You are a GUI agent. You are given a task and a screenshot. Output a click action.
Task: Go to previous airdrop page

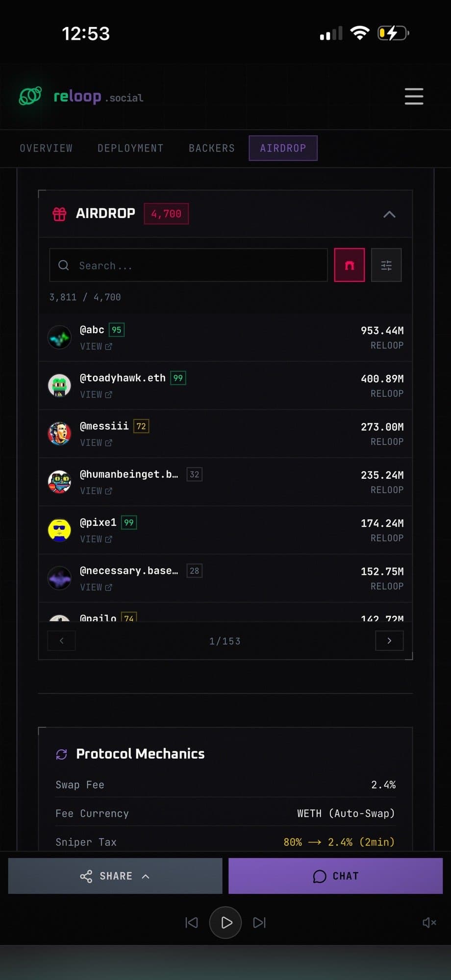coord(61,640)
